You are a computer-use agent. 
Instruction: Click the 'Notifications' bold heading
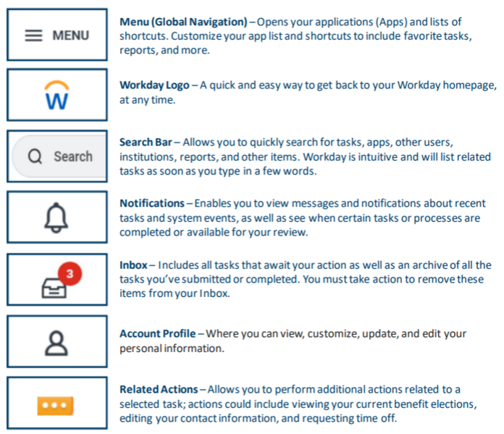[x=152, y=203]
